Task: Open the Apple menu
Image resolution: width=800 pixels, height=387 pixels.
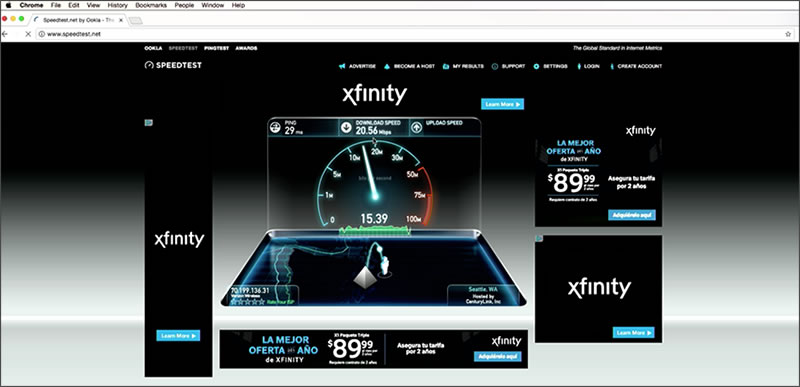Action: click(x=8, y=5)
